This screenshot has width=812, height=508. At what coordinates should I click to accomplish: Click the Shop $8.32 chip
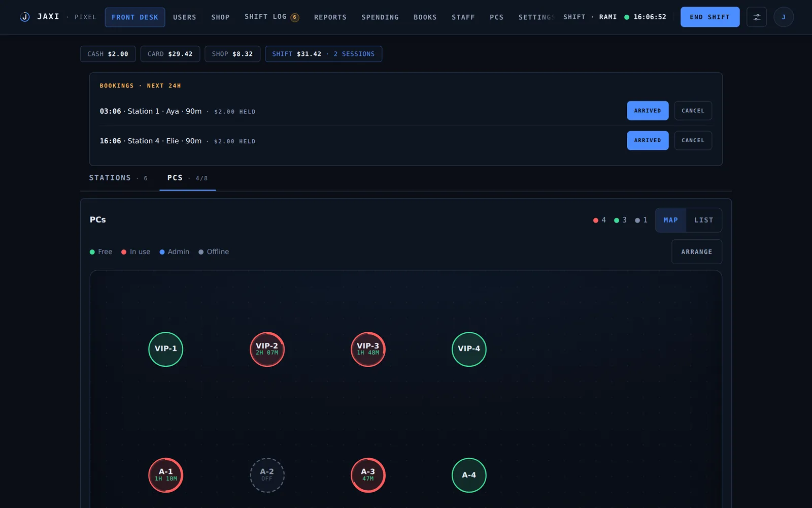(x=232, y=54)
